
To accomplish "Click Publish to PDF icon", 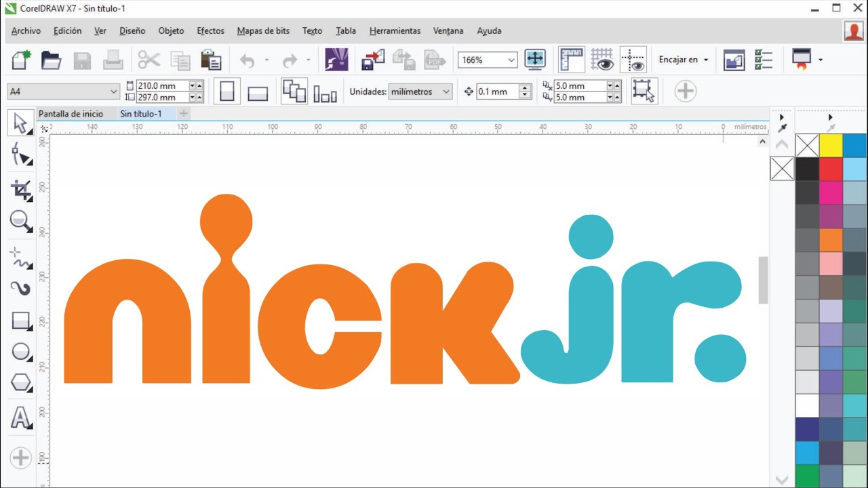I will coord(435,60).
